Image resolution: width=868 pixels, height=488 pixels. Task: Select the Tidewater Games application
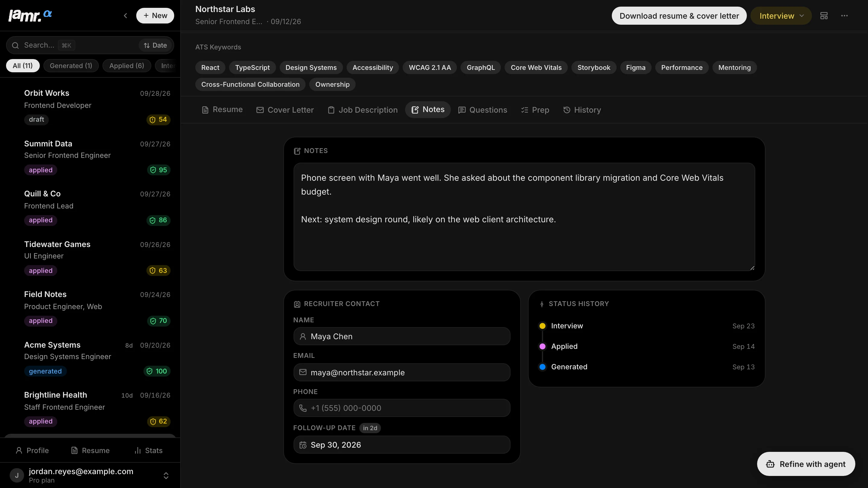click(90, 257)
